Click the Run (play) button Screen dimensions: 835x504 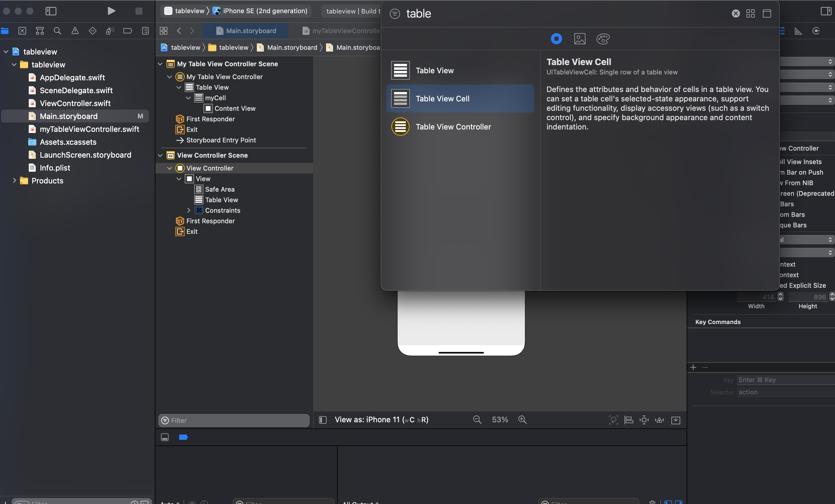111,11
